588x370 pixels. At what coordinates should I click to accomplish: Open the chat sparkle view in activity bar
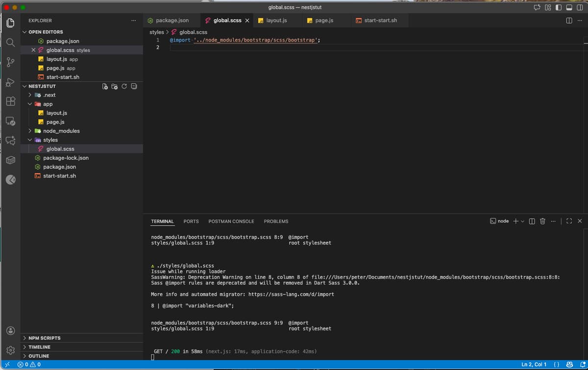[10, 140]
